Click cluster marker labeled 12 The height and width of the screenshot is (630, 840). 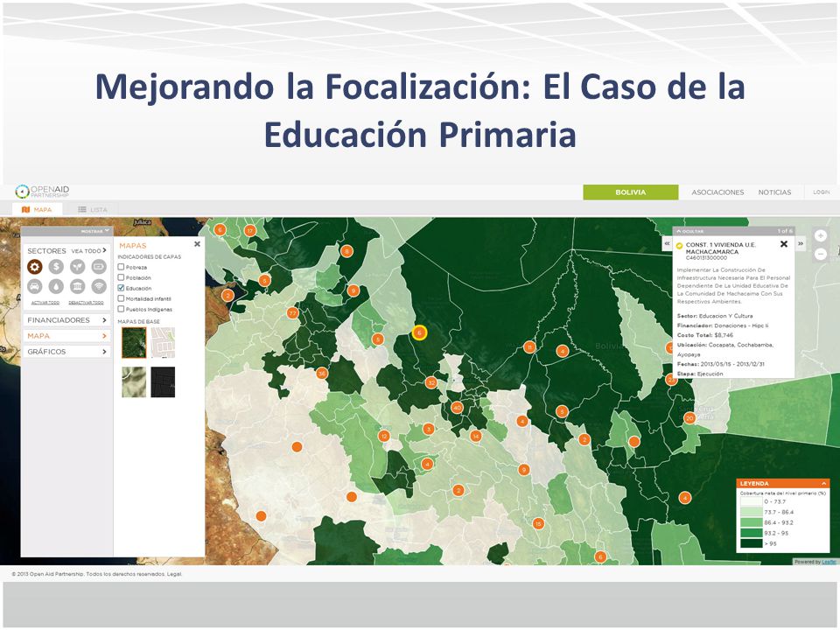coord(383,436)
